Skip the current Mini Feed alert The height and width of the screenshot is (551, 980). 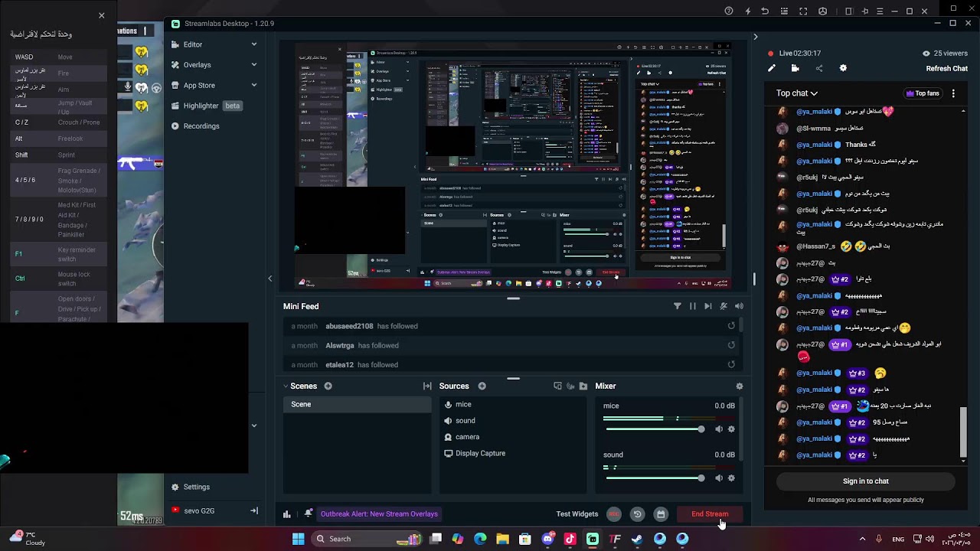pyautogui.click(x=708, y=306)
